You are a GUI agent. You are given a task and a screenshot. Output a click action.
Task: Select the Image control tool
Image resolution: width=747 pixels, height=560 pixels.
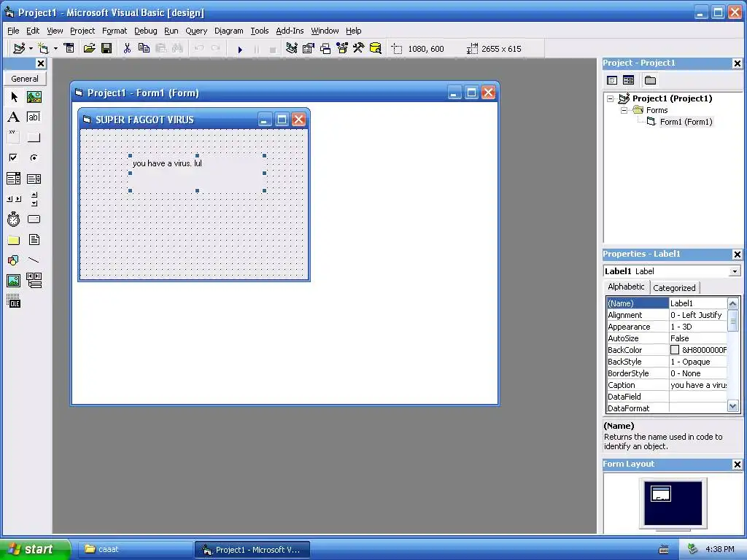tap(14, 281)
